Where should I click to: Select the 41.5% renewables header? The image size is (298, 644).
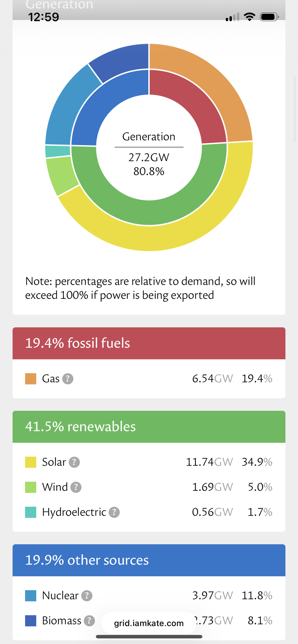(149, 427)
